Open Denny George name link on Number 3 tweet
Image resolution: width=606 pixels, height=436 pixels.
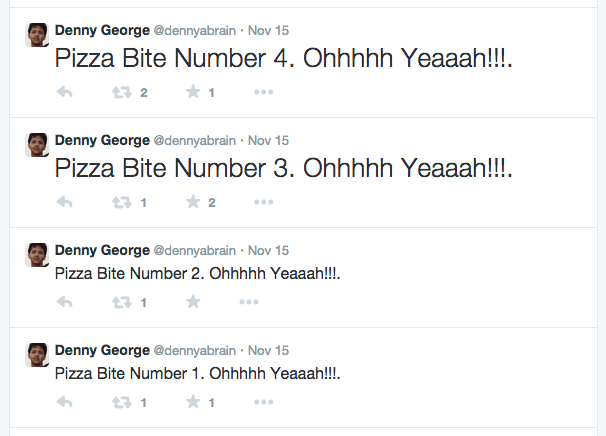[x=102, y=140]
